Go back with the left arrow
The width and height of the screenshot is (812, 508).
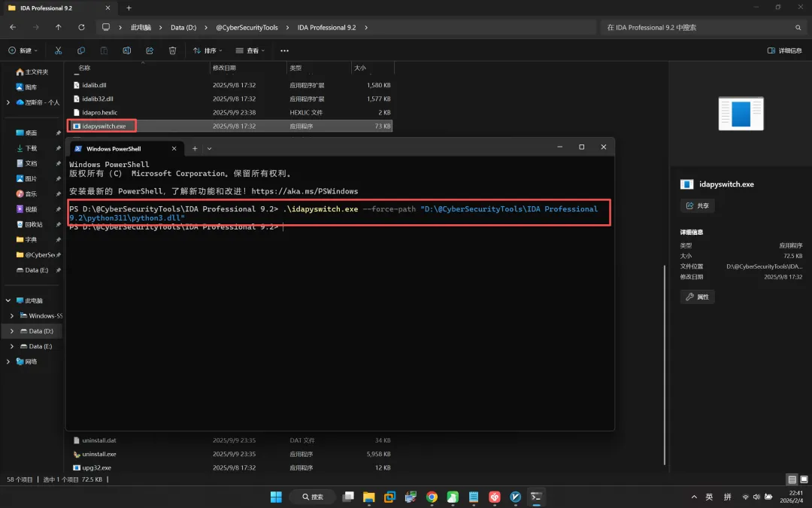pyautogui.click(x=13, y=28)
